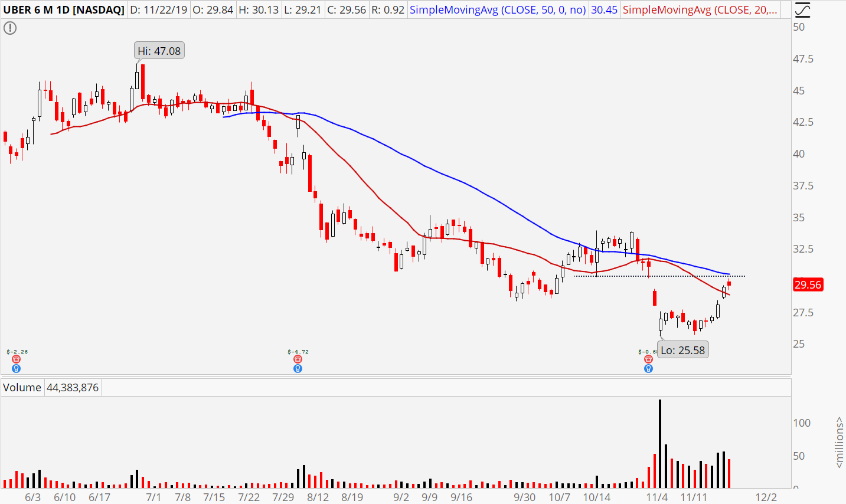This screenshot has height=504, width=846.
Task: Click the 8/12 date on time axis
Action: pos(318,497)
